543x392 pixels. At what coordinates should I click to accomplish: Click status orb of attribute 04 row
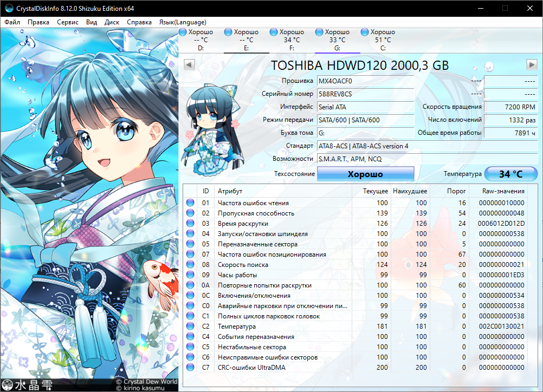(190, 233)
